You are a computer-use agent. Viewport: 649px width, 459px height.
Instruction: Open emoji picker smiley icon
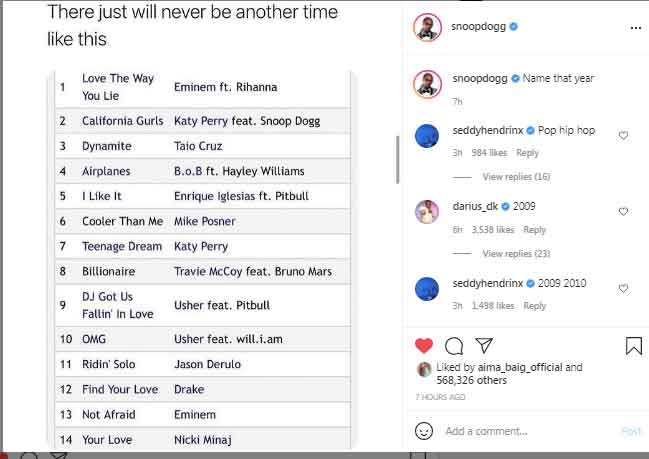point(424,431)
